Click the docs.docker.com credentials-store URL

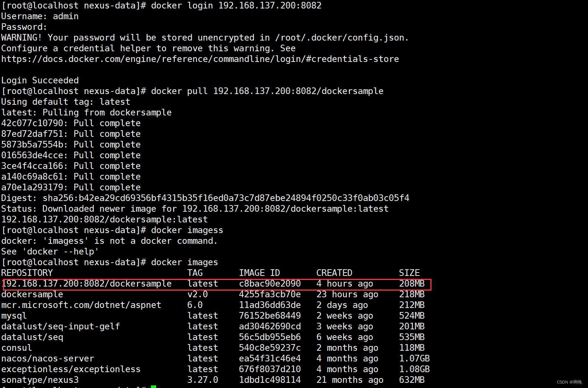point(200,59)
